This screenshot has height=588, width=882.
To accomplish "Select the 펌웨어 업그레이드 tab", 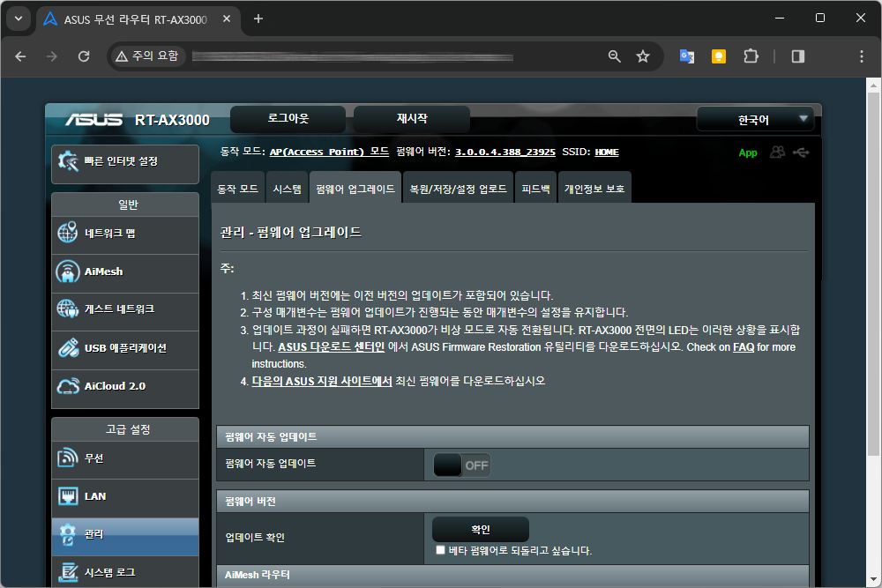I will (x=355, y=189).
